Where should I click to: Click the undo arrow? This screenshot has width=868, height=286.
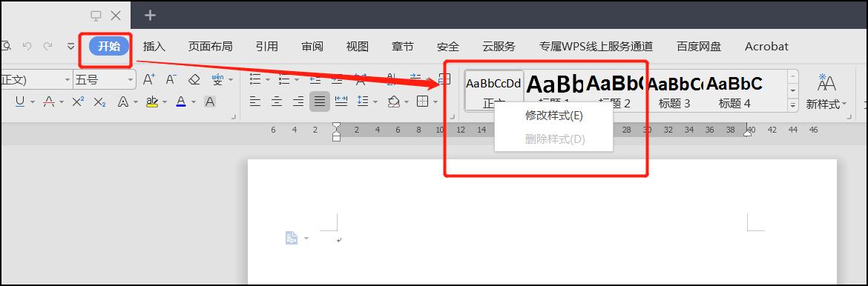(27, 46)
